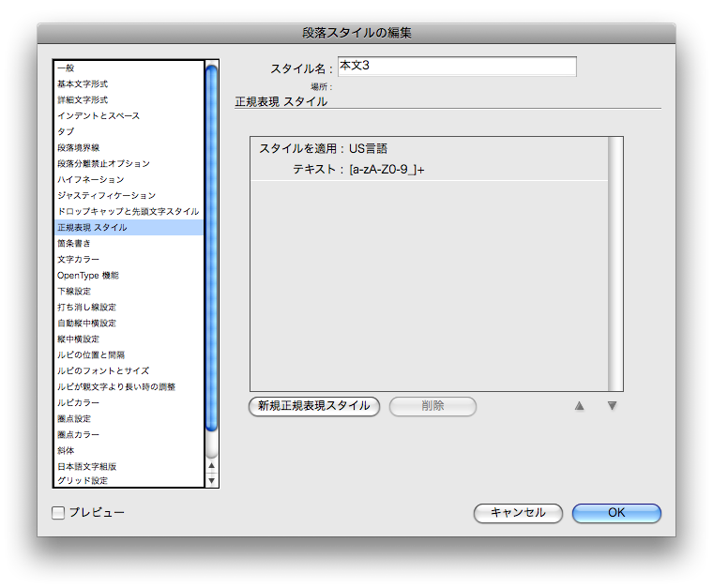Click the disabled 削除 button
The height and width of the screenshot is (588, 713).
[432, 406]
